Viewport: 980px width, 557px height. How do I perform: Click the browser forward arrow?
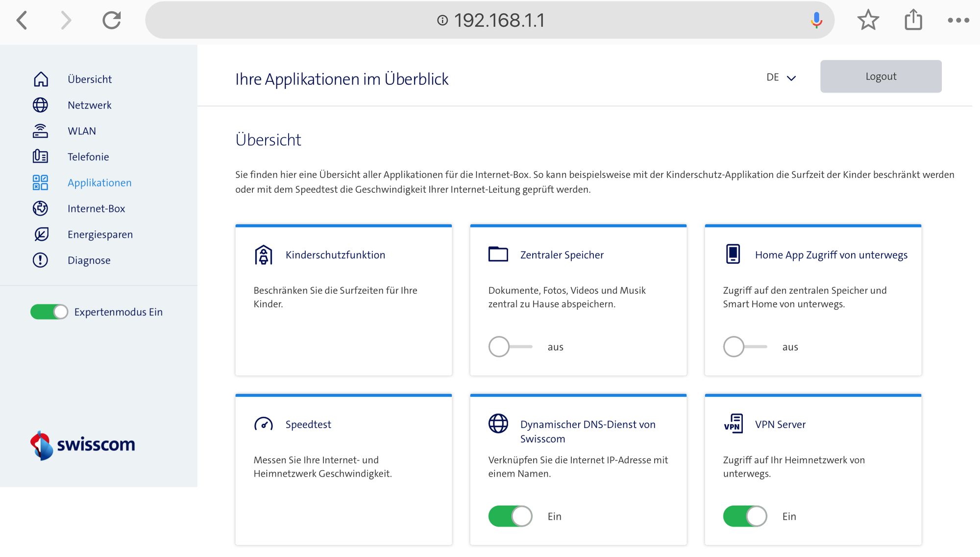click(x=66, y=21)
